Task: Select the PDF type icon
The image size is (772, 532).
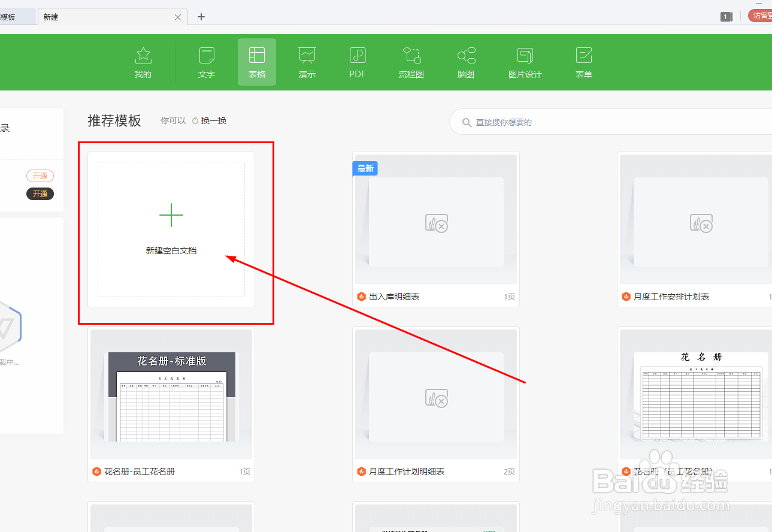Action: click(358, 56)
